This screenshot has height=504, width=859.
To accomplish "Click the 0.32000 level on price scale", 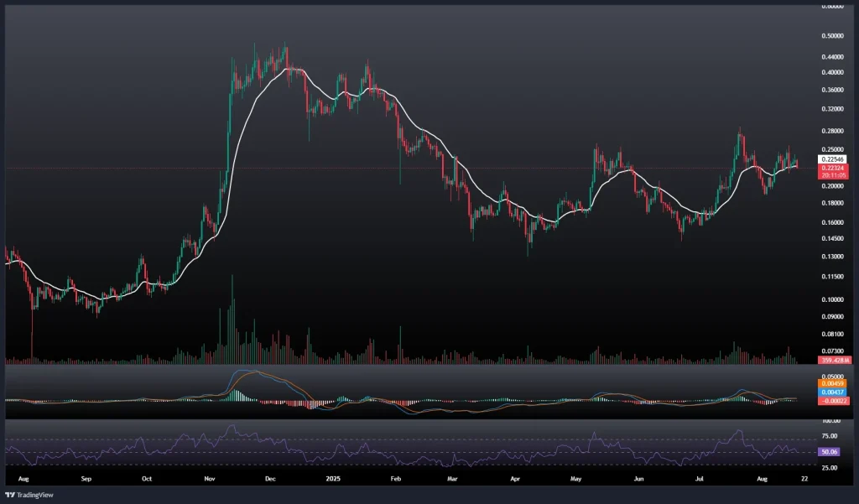I will (x=833, y=109).
